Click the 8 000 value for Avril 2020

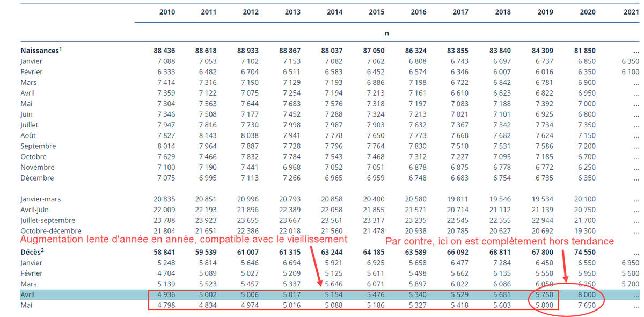[587, 294]
